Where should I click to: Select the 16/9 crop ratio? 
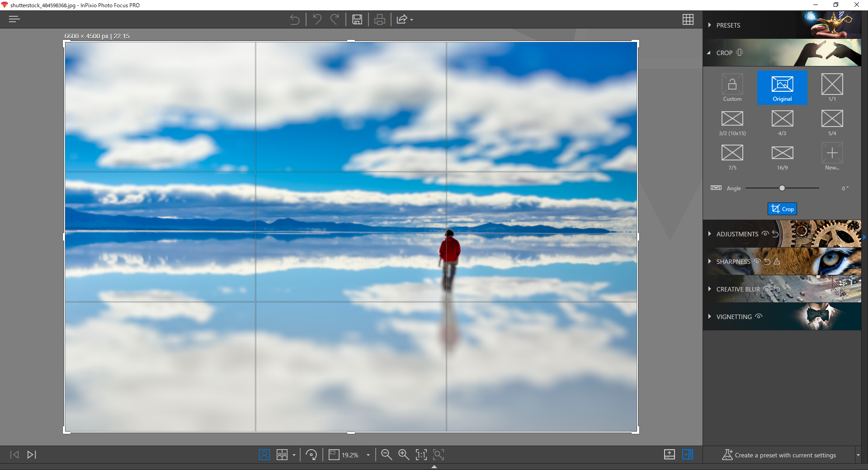tap(782, 157)
